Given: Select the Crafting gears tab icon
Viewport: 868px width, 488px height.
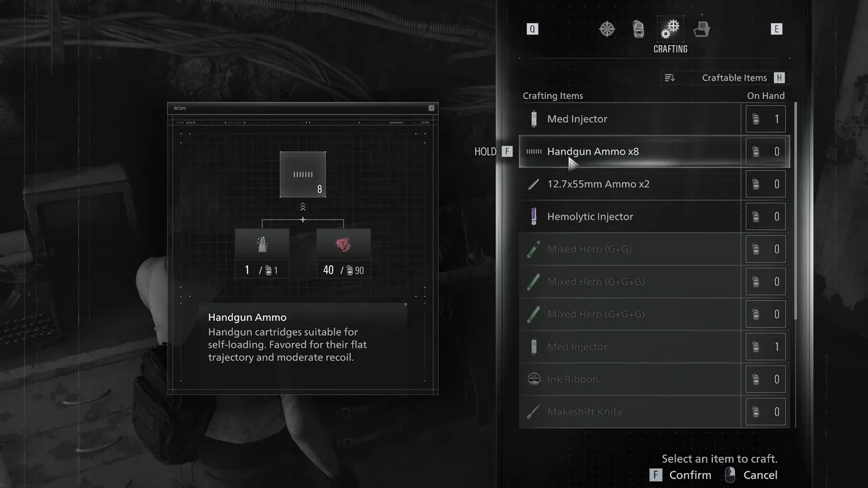Looking at the screenshot, I should (x=670, y=29).
